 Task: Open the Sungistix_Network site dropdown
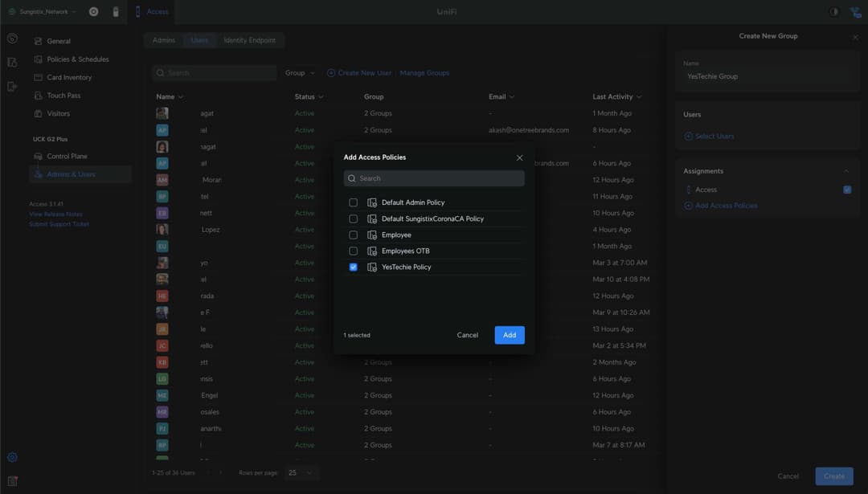42,11
